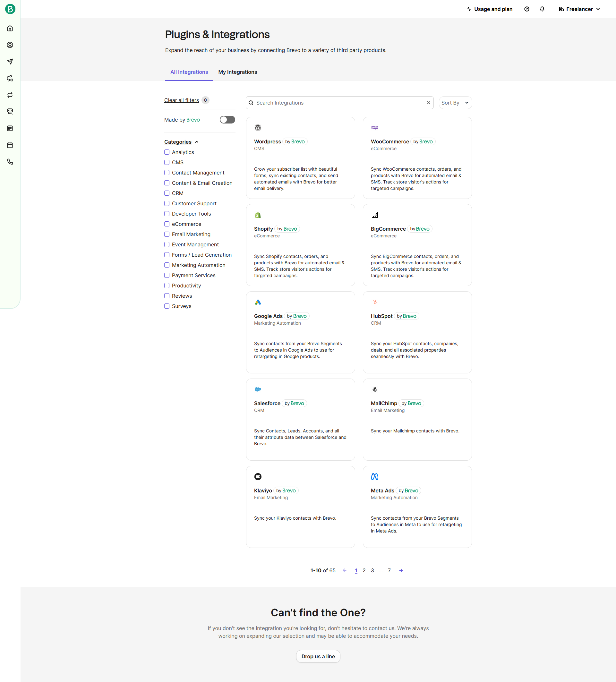Viewport: 616px width, 682px height.
Task: Click the Klaviyo logo icon
Action: click(258, 477)
